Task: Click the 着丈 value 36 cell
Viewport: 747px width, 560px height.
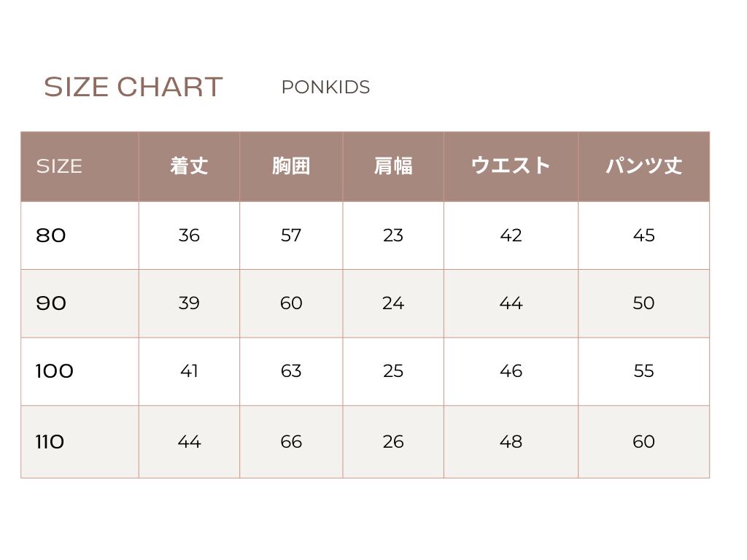Action: (189, 236)
